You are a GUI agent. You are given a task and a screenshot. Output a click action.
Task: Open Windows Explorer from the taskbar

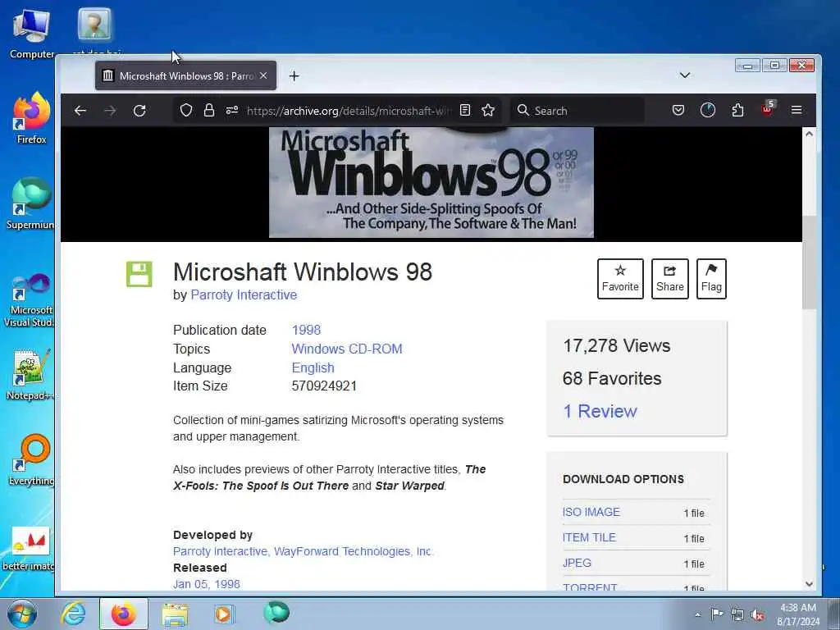click(x=176, y=614)
